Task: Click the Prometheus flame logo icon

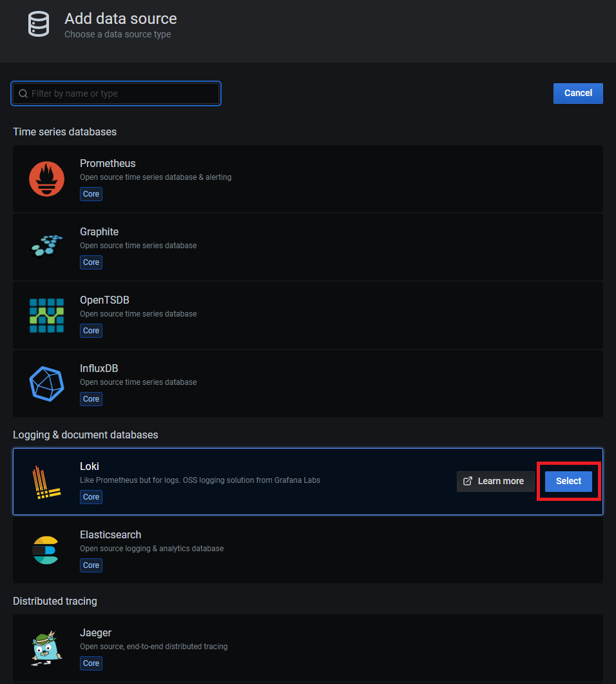Action: click(x=46, y=179)
